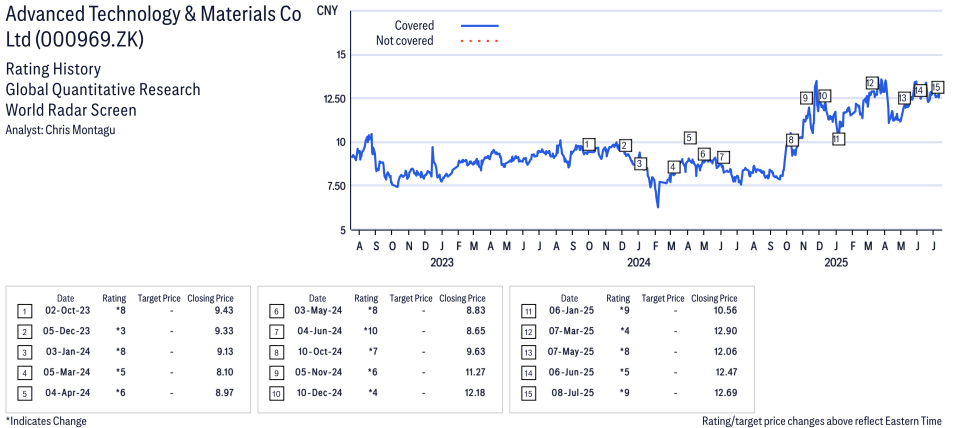Select date 05-Dec-23 in the table
Image resolution: width=953 pixels, height=428 pixels.
(x=66, y=331)
